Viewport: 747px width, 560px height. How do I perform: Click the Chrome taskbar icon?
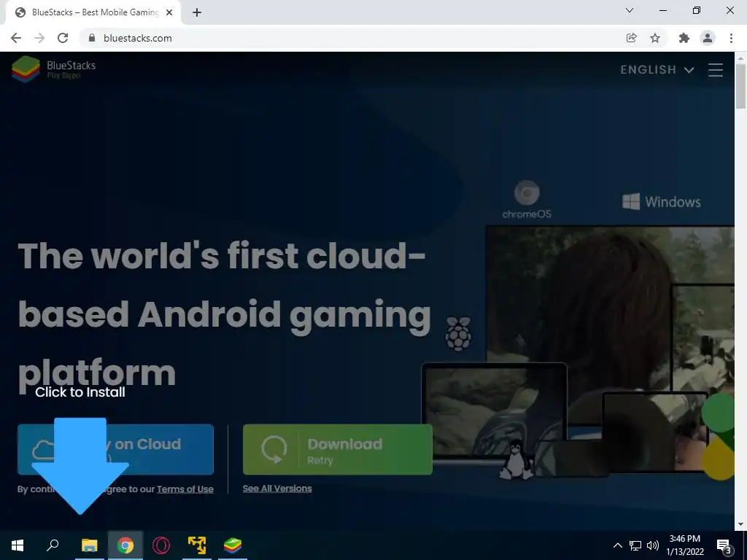pos(125,545)
